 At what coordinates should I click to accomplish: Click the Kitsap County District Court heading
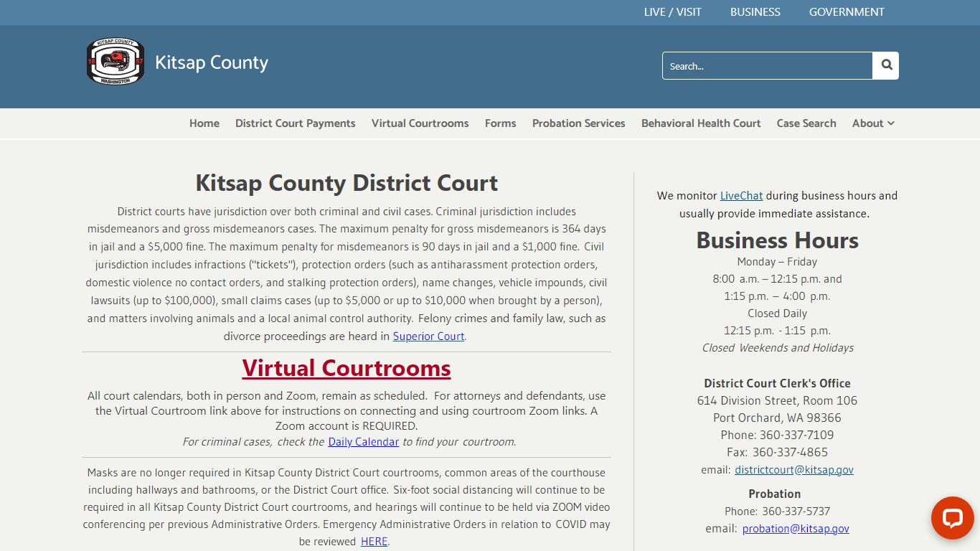click(x=347, y=183)
